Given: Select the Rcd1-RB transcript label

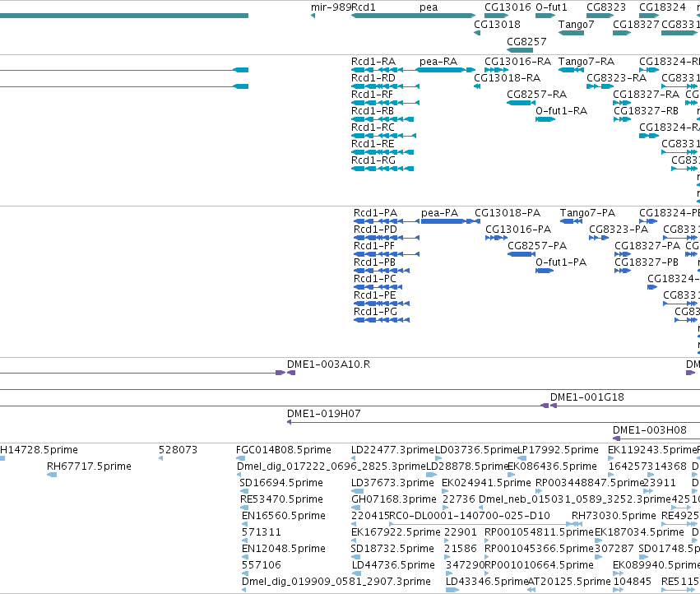Looking at the screenshot, I should [x=373, y=111].
